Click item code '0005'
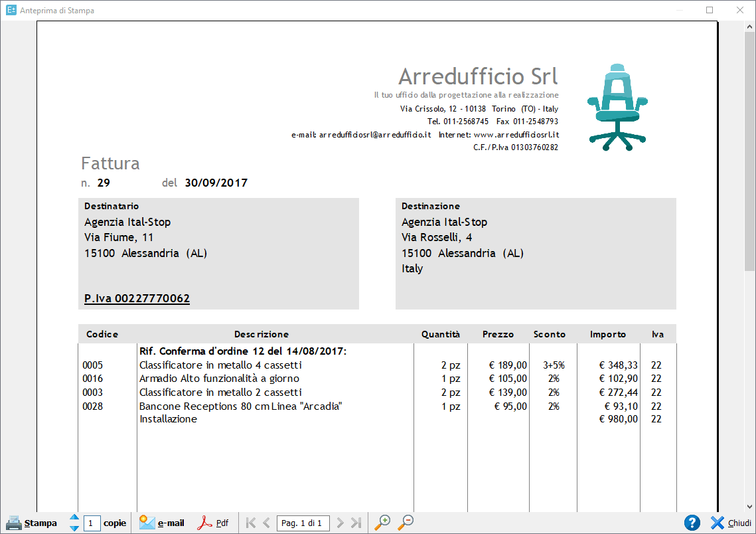The height and width of the screenshot is (534, 756). [92, 365]
